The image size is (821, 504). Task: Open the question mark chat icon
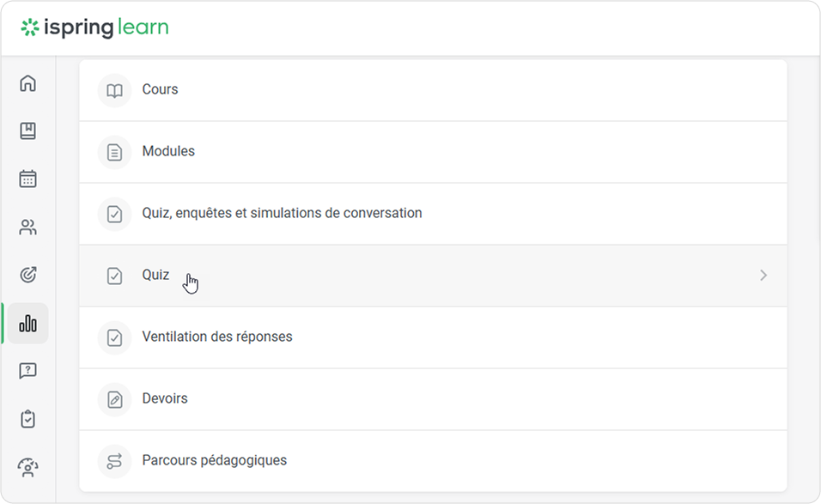pos(28,372)
